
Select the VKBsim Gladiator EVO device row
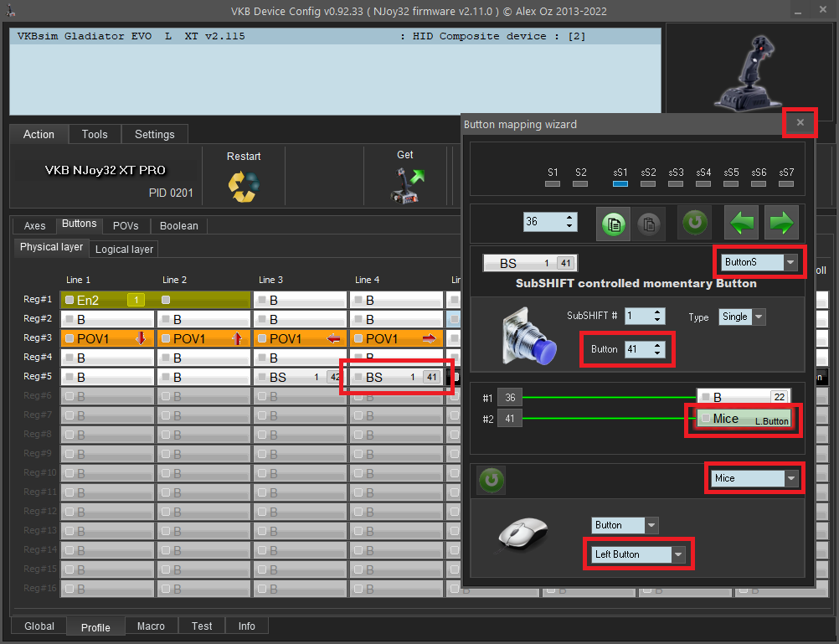pos(336,36)
